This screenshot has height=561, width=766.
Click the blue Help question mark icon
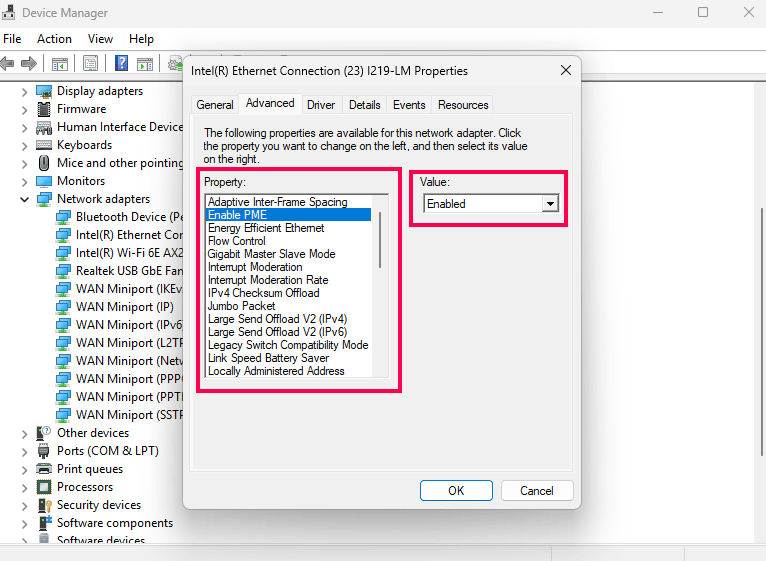tap(121, 63)
